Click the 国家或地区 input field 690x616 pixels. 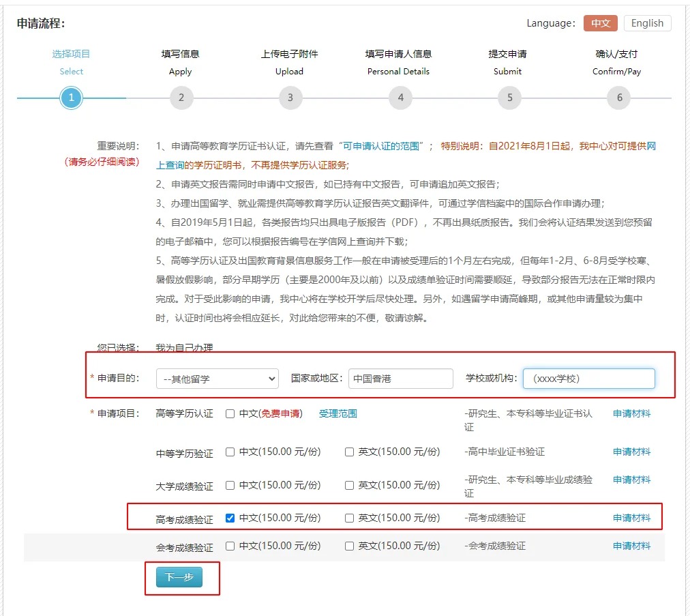[x=400, y=379]
